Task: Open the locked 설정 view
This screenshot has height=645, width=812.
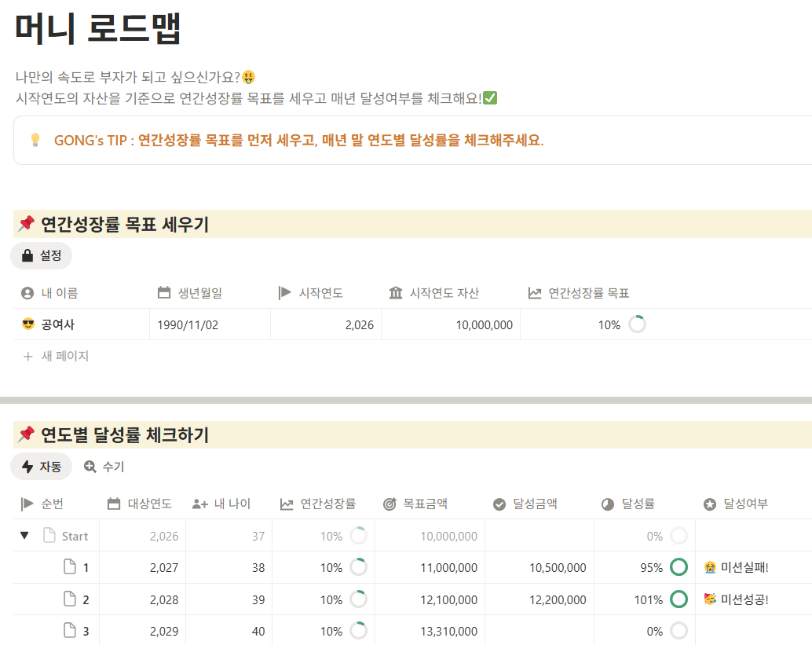Action: point(41,255)
